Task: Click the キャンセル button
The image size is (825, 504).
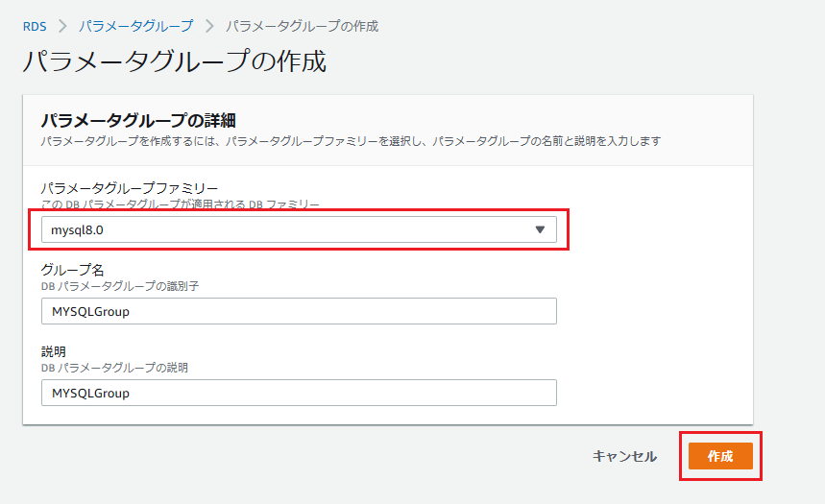Action: pos(624,456)
